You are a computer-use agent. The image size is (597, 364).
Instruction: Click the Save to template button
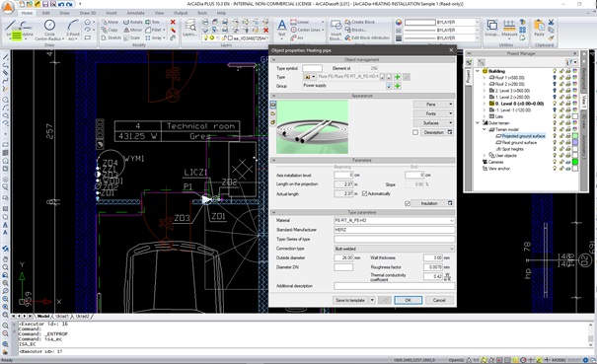[350, 301]
